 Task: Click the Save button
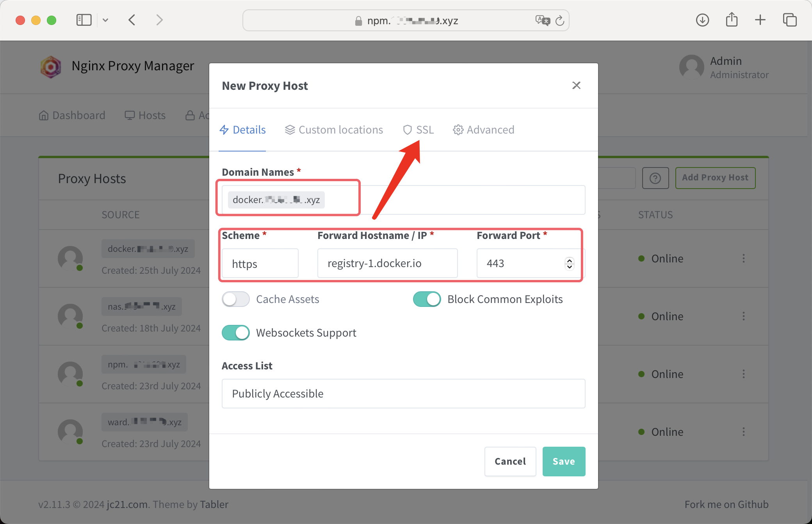tap(563, 461)
